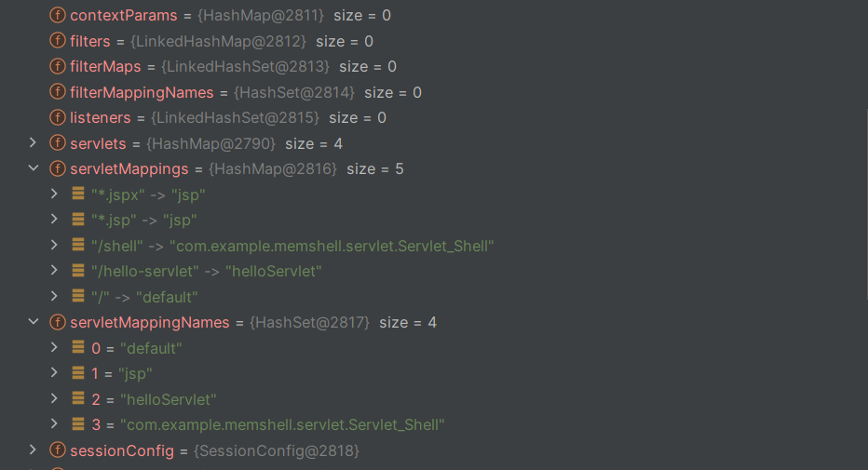Viewport: 868px width, 470px height.
Task: Expand the servlets HashMap node
Action: point(33,142)
